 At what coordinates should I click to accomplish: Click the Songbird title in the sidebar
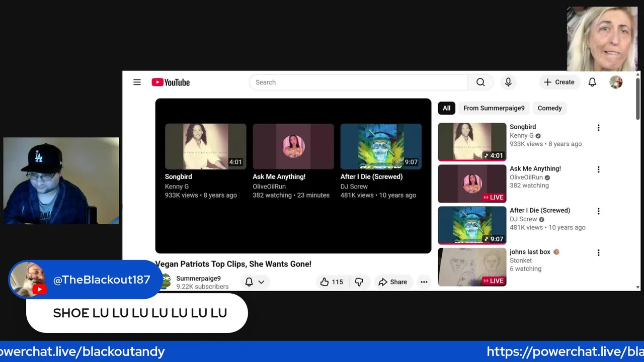pyautogui.click(x=523, y=127)
